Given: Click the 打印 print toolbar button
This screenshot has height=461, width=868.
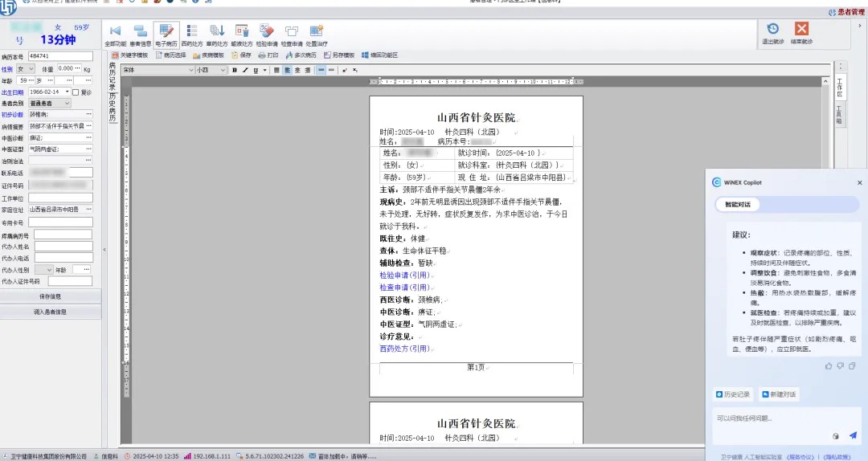Looking at the screenshot, I should 268,55.
